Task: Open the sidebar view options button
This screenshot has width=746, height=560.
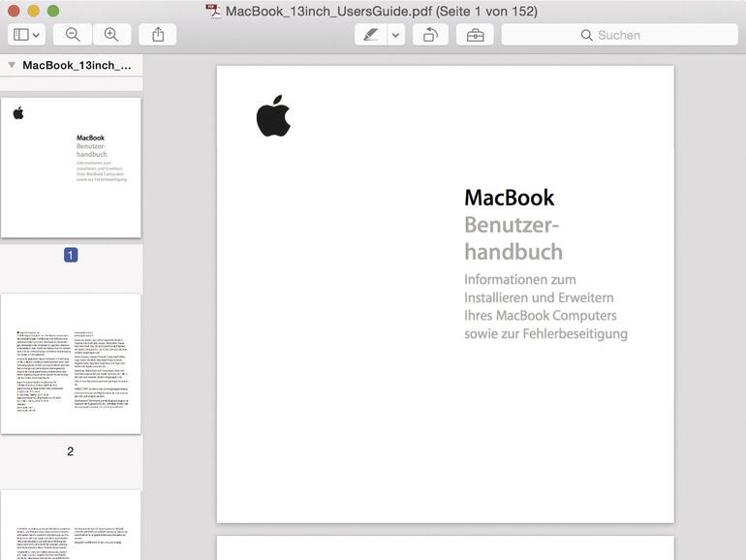Action: [26, 35]
